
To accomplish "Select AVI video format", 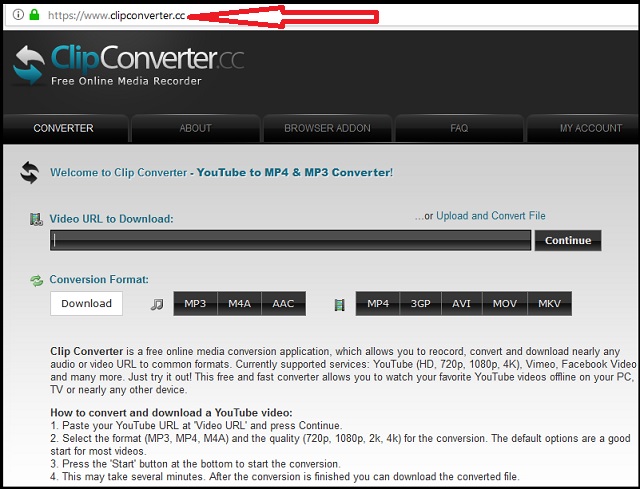I will [462, 304].
